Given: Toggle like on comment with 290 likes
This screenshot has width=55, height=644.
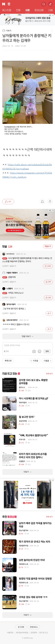Looking at the screenshot, I should click(48, 282).
